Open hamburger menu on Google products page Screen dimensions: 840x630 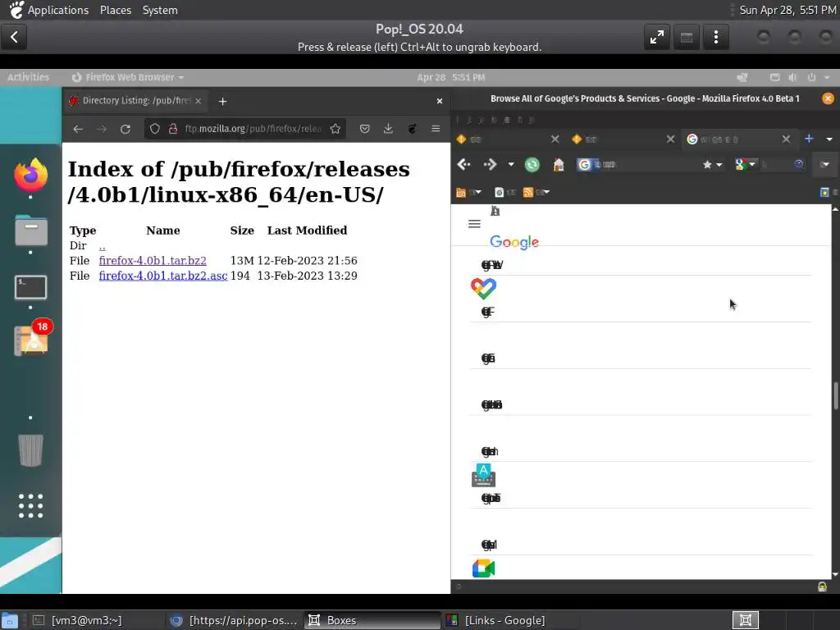click(474, 224)
